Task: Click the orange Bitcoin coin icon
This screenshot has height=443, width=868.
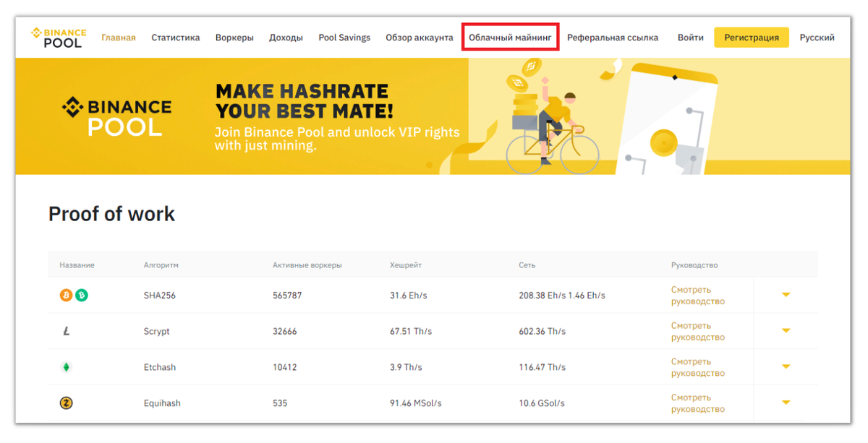Action: (66, 295)
